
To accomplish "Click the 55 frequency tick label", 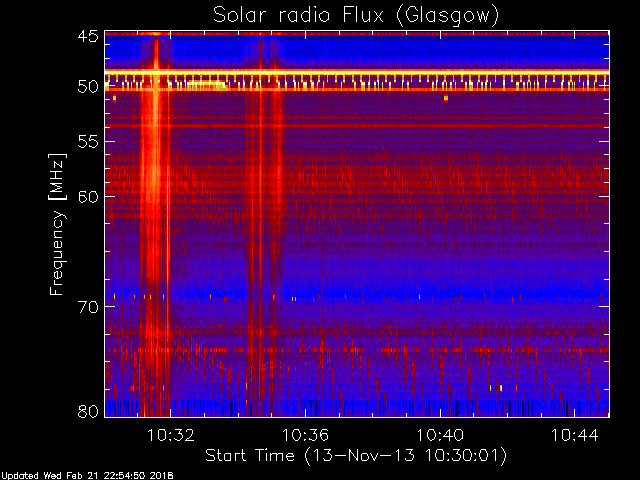I will (88, 142).
